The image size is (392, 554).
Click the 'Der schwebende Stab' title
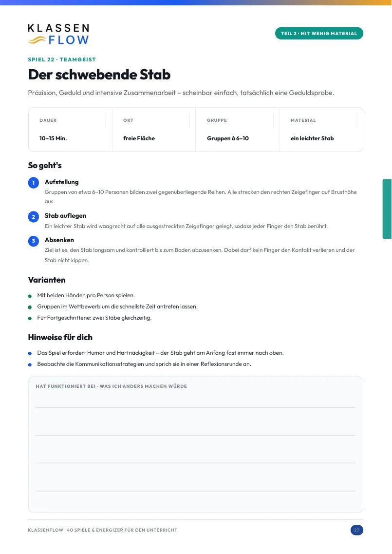tap(99, 75)
